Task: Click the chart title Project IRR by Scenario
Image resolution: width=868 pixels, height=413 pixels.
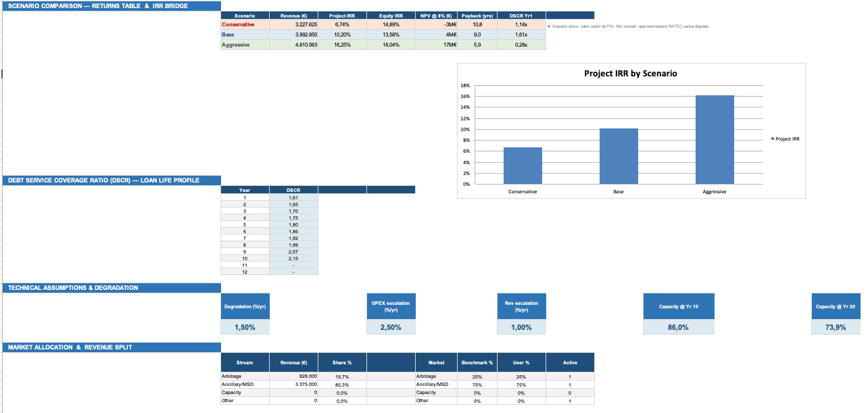Action: pyautogui.click(x=630, y=73)
